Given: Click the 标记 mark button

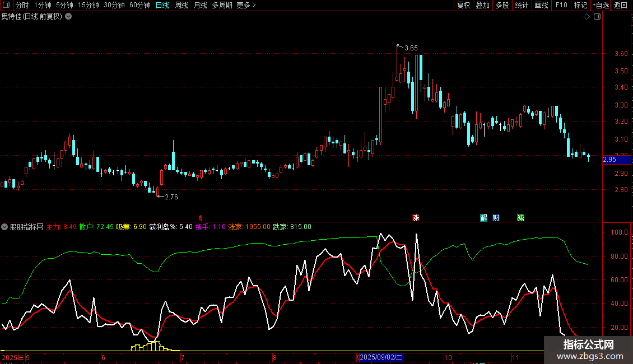Looking at the screenshot, I should tap(580, 5).
